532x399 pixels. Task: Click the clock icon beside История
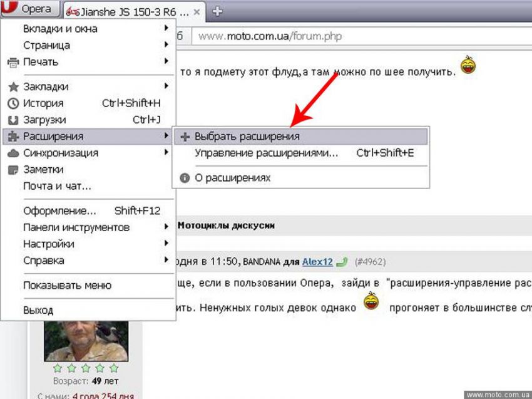point(13,103)
